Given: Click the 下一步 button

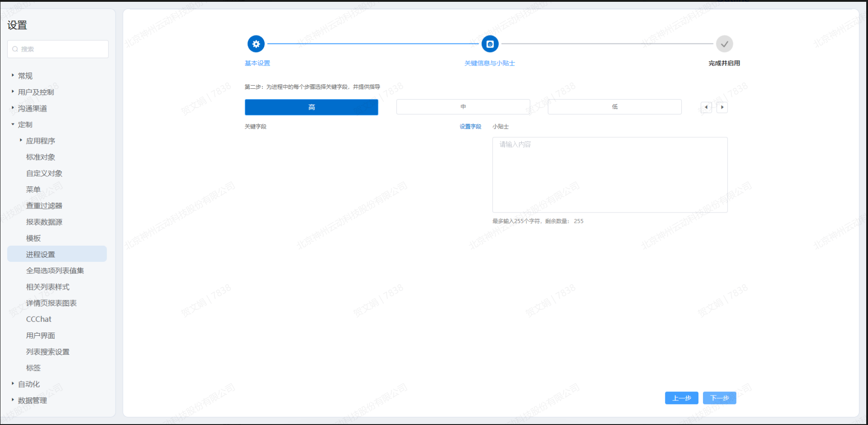Looking at the screenshot, I should 719,398.
